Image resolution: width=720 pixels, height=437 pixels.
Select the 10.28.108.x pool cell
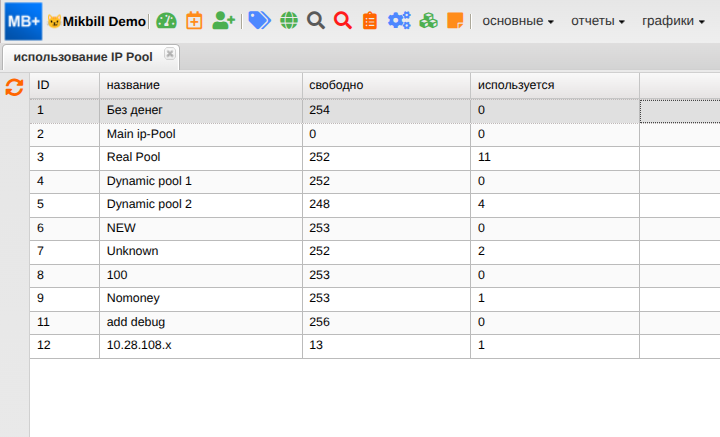[201, 345]
